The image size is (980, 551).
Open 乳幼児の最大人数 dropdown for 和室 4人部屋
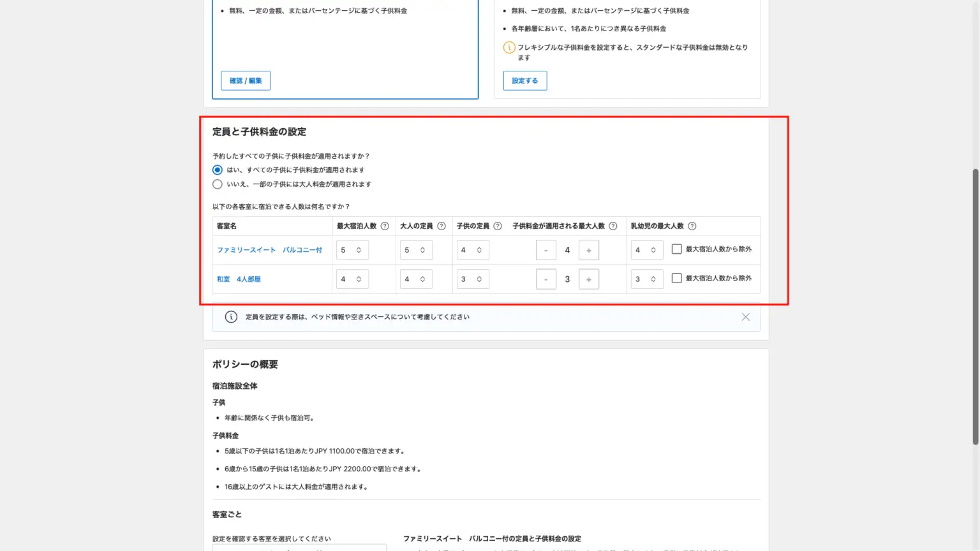[x=647, y=279]
